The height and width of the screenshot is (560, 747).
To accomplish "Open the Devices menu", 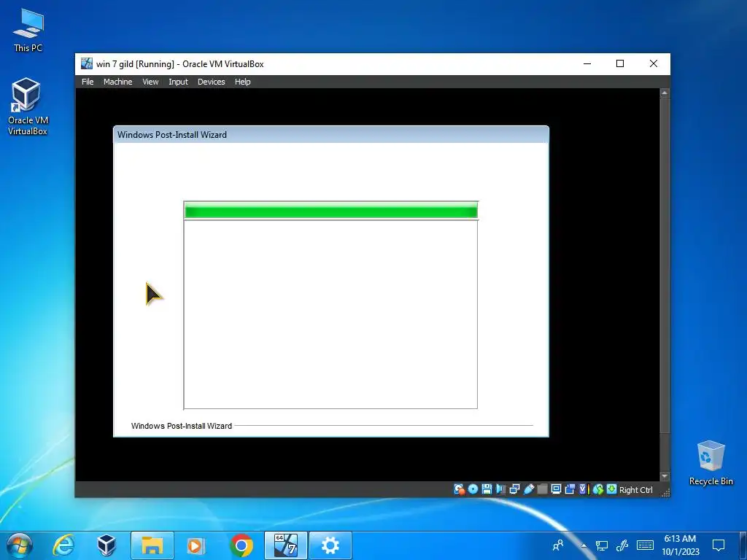I will point(211,82).
